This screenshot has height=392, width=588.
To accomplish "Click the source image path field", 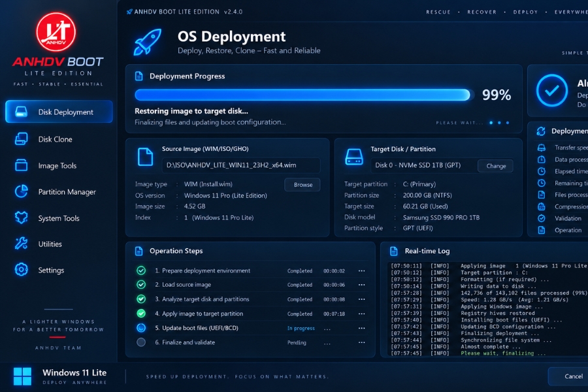I will tap(241, 165).
